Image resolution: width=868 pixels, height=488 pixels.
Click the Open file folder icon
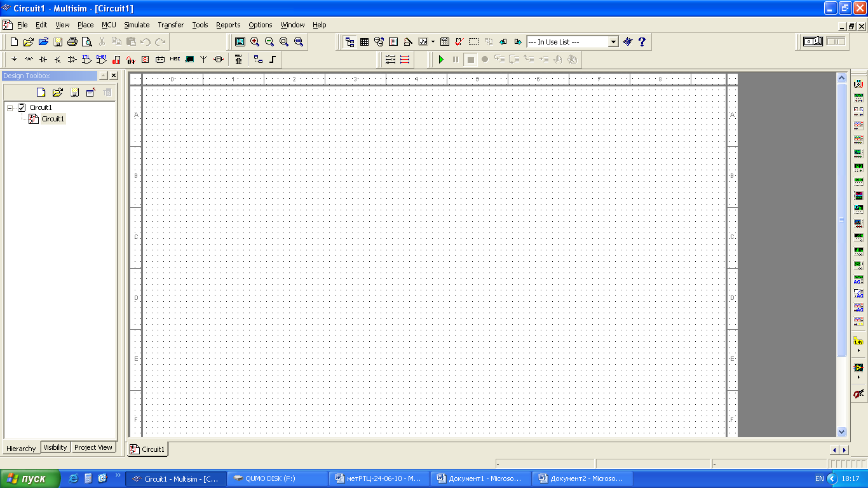click(29, 42)
